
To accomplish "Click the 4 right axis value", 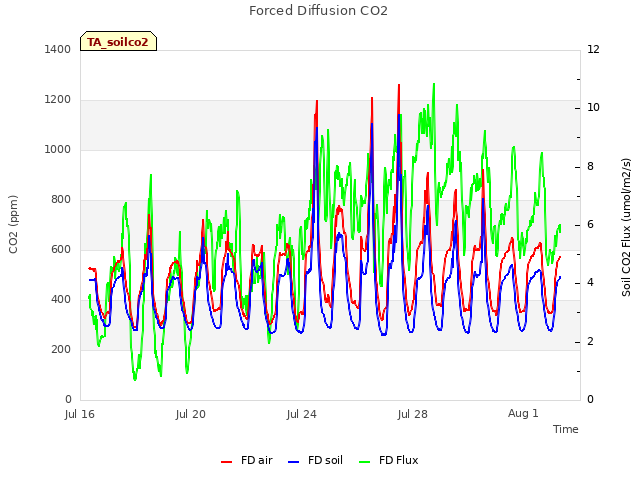I will click(x=590, y=283).
